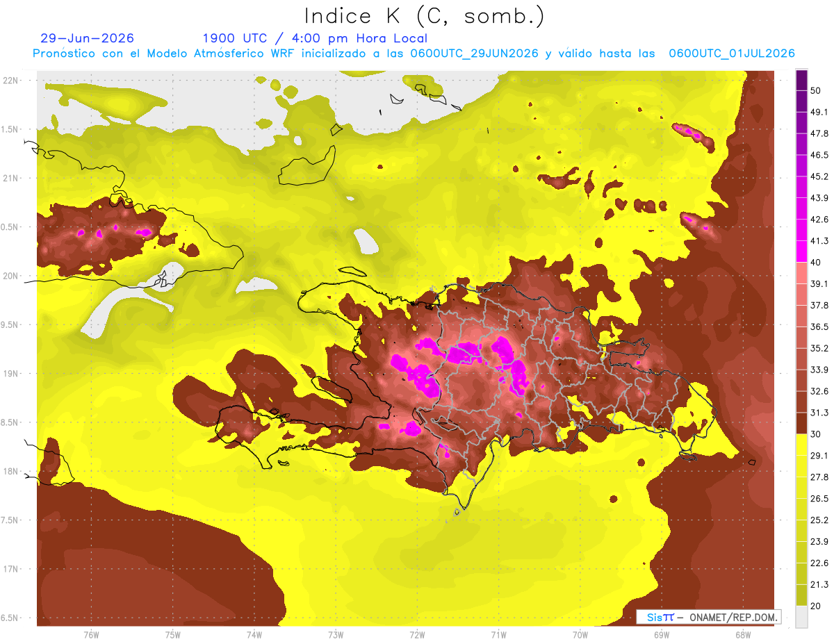Click the '18N' latitude label
This screenshot has height=644, width=834.
tap(11, 471)
